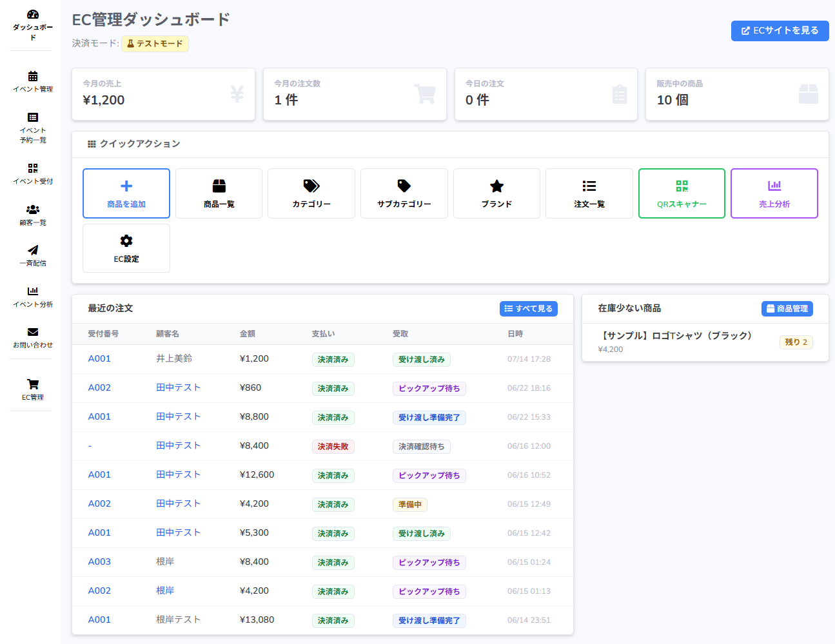Click the box icon for 商品一覧
This screenshot has height=644, width=835.
pyautogui.click(x=219, y=186)
